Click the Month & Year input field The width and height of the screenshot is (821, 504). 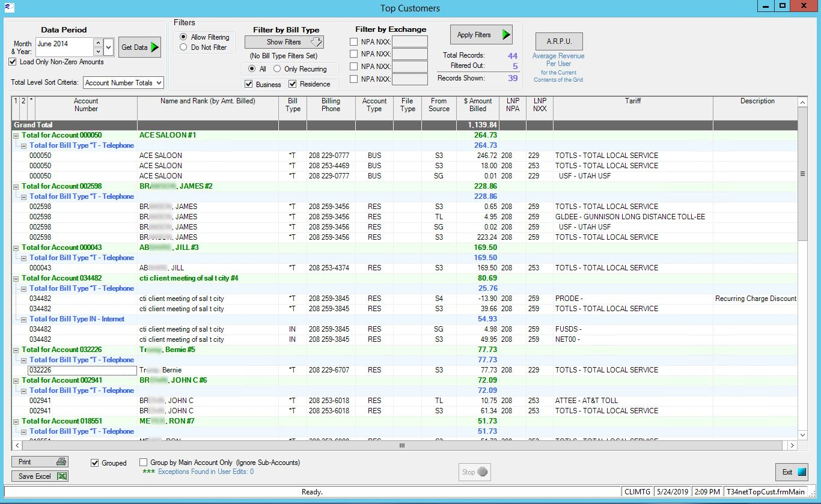coord(64,47)
